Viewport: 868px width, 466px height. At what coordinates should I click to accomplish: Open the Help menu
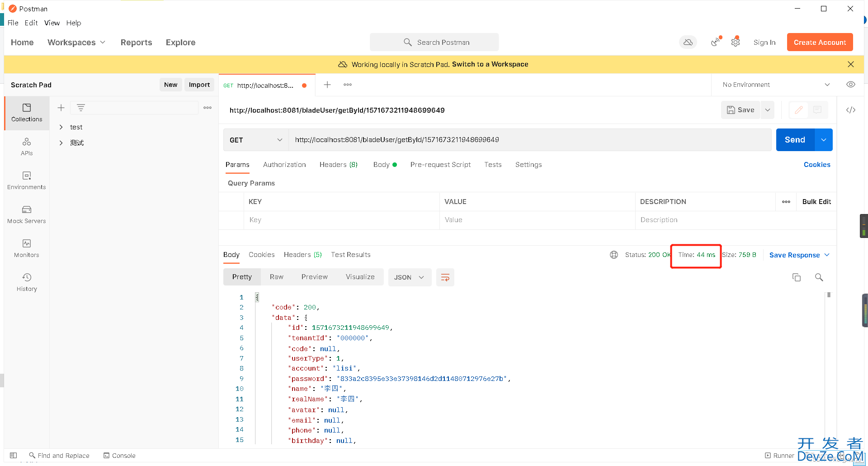pyautogui.click(x=74, y=23)
